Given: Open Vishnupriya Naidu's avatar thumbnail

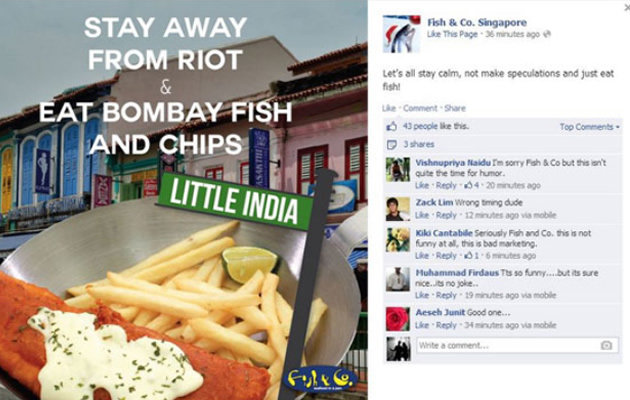Looking at the screenshot, I should pos(398,169).
